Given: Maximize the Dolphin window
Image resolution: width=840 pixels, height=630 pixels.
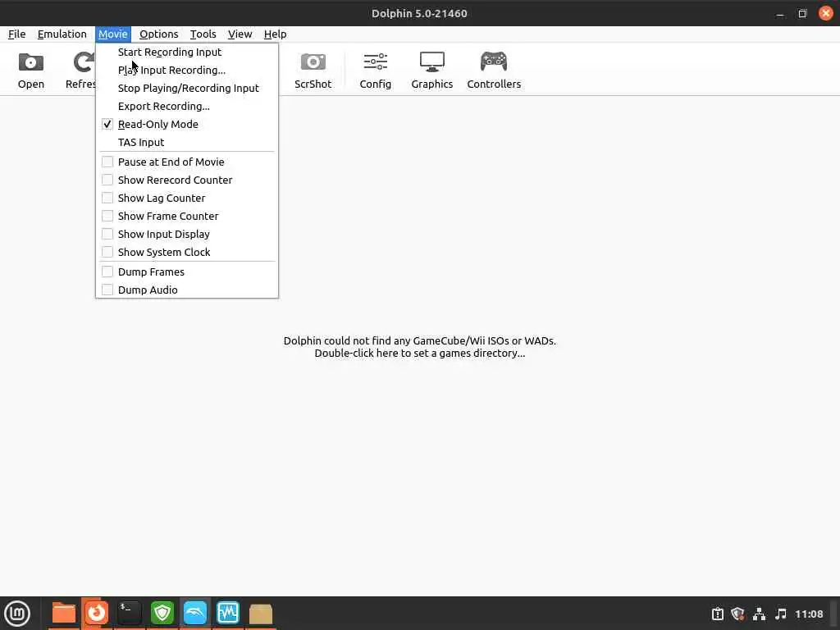Looking at the screenshot, I should (x=802, y=13).
